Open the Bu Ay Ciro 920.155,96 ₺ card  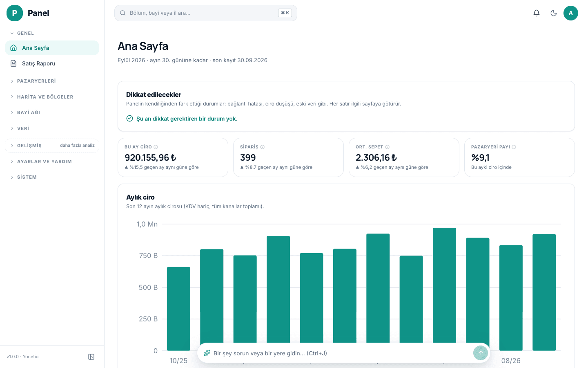[173, 157]
